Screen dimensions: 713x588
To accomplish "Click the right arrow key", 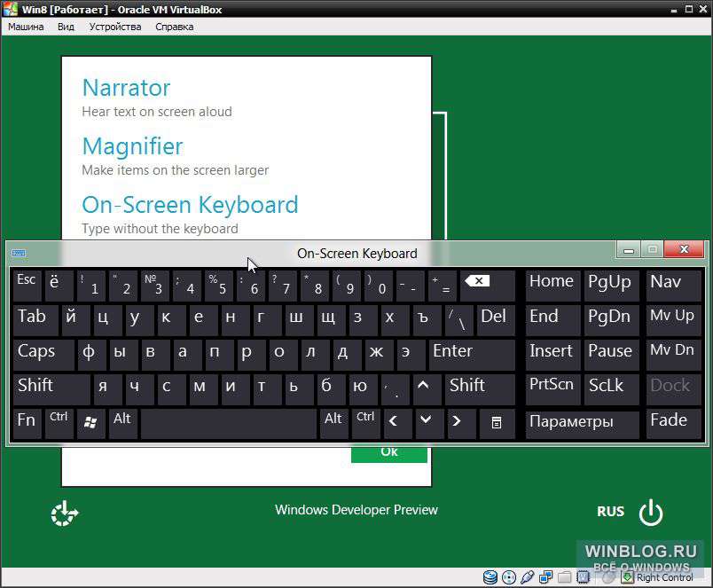I will pos(461,423).
